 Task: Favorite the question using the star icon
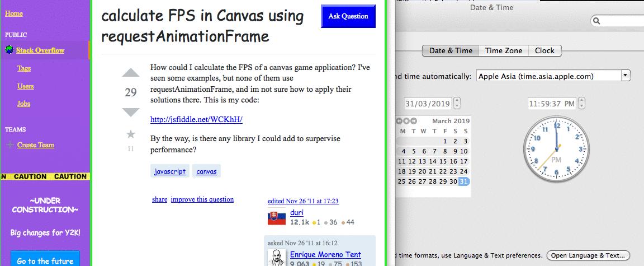click(x=131, y=134)
